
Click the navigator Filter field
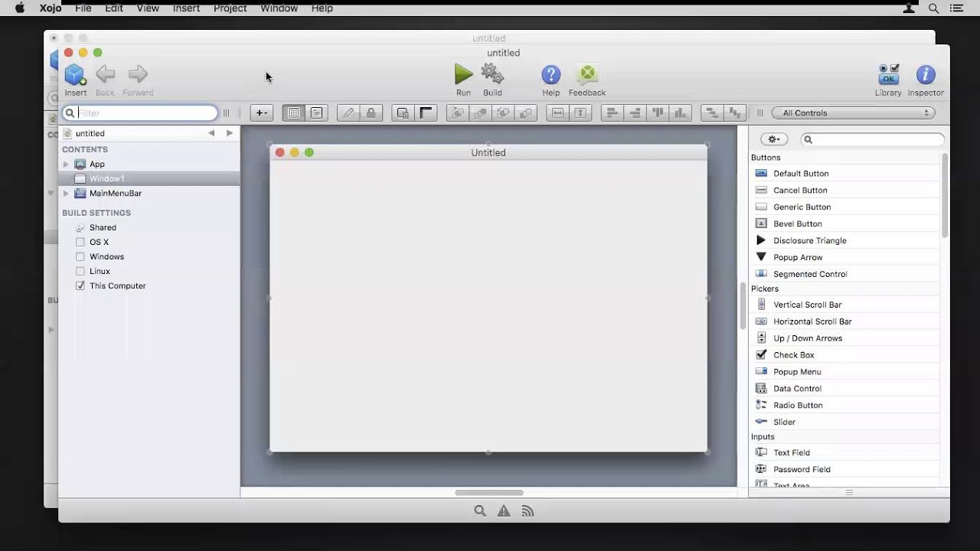pos(140,112)
